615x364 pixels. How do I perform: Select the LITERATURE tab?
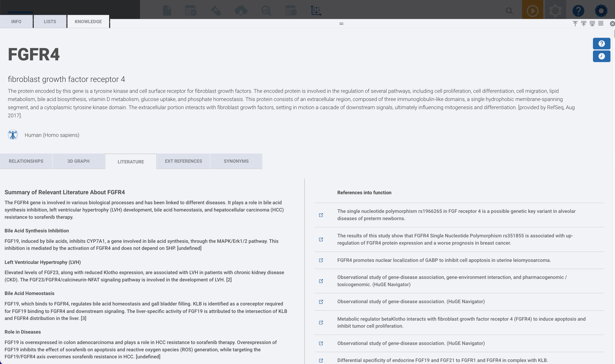(x=131, y=162)
